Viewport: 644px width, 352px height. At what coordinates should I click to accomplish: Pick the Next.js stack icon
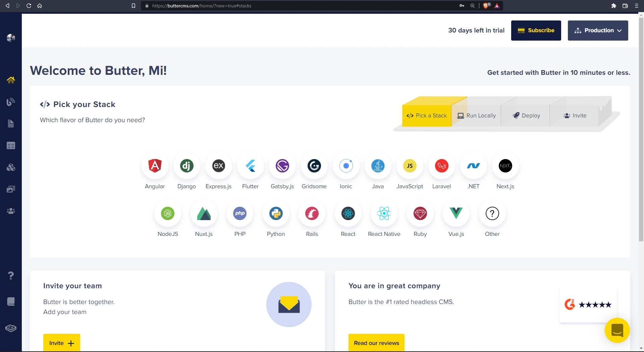(505, 165)
